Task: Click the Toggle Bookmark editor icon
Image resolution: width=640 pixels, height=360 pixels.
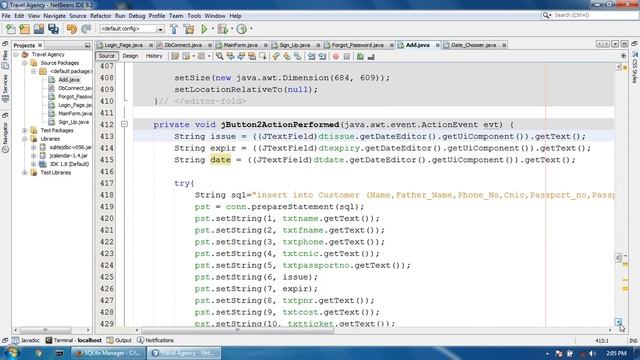Action: point(298,56)
